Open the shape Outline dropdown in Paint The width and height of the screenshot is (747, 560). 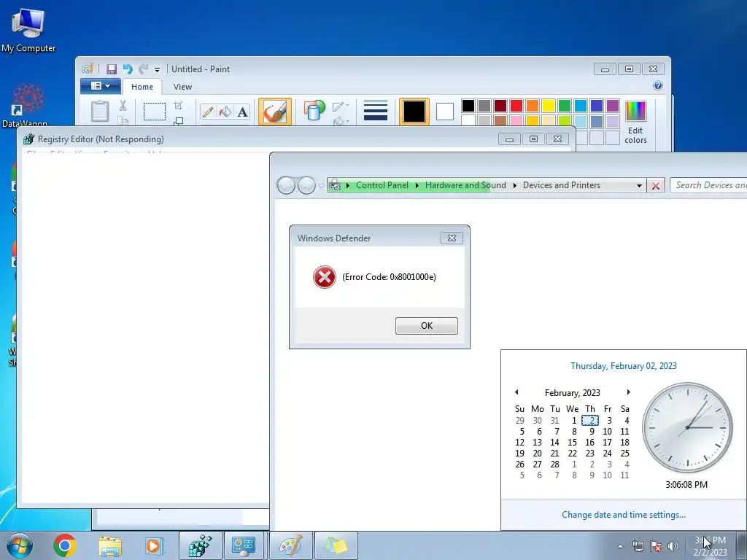coord(341,106)
